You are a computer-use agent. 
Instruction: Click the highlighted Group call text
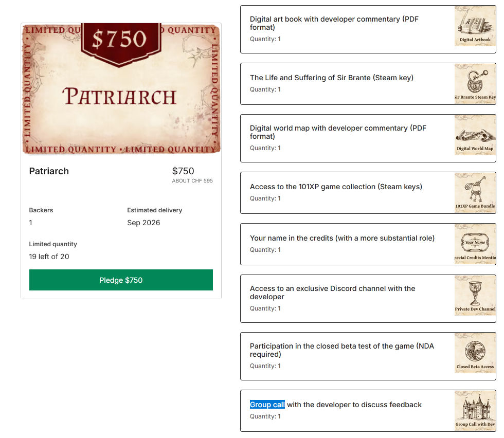(267, 405)
